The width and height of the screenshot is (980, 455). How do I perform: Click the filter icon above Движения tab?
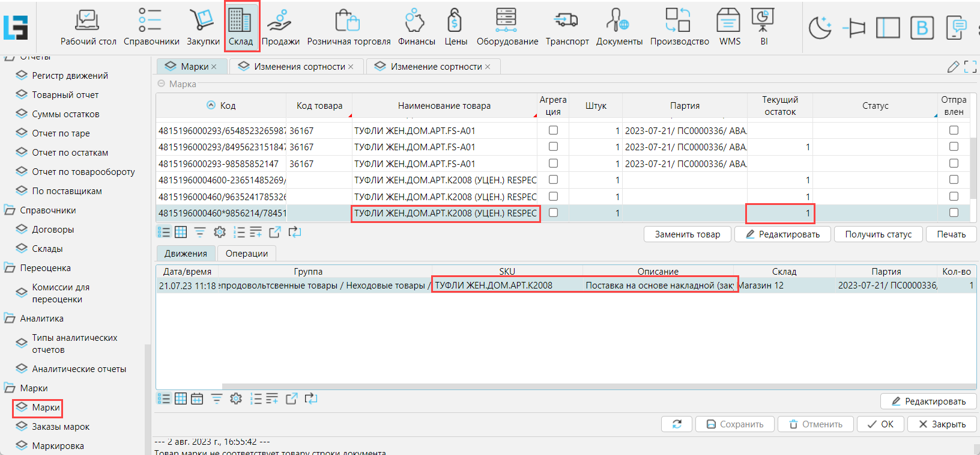pos(200,233)
